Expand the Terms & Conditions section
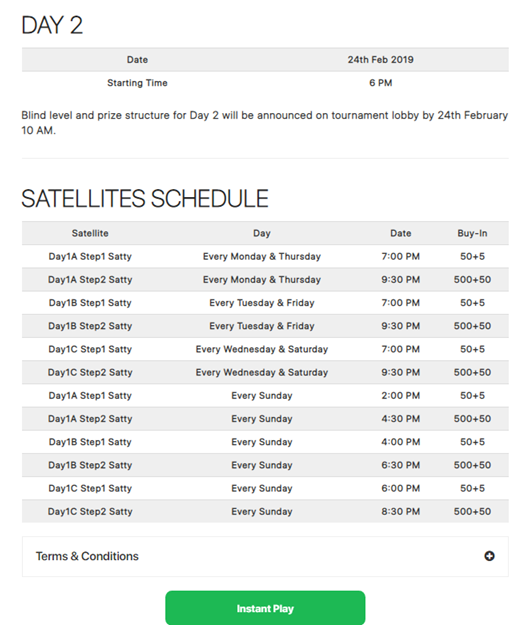This screenshot has height=635, width=530. 265,556
